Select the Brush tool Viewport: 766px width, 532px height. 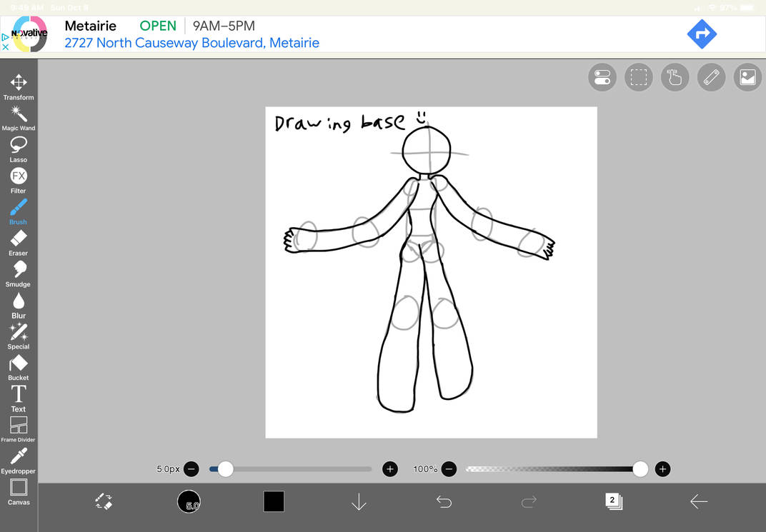click(18, 210)
